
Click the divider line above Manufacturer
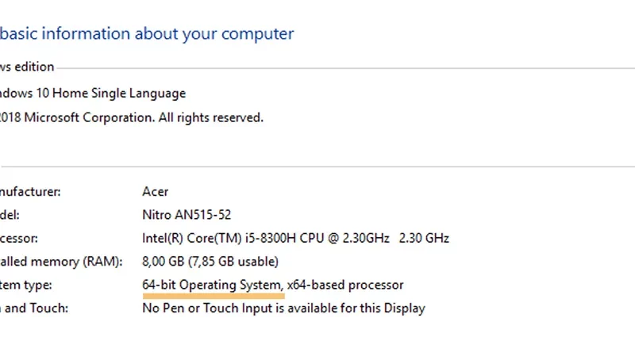click(x=317, y=167)
